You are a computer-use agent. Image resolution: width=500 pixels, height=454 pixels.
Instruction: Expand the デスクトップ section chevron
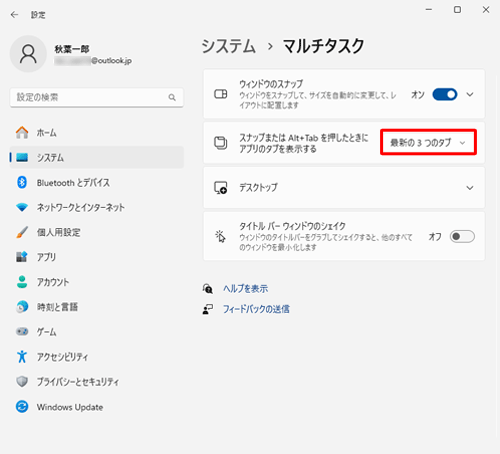click(x=470, y=188)
